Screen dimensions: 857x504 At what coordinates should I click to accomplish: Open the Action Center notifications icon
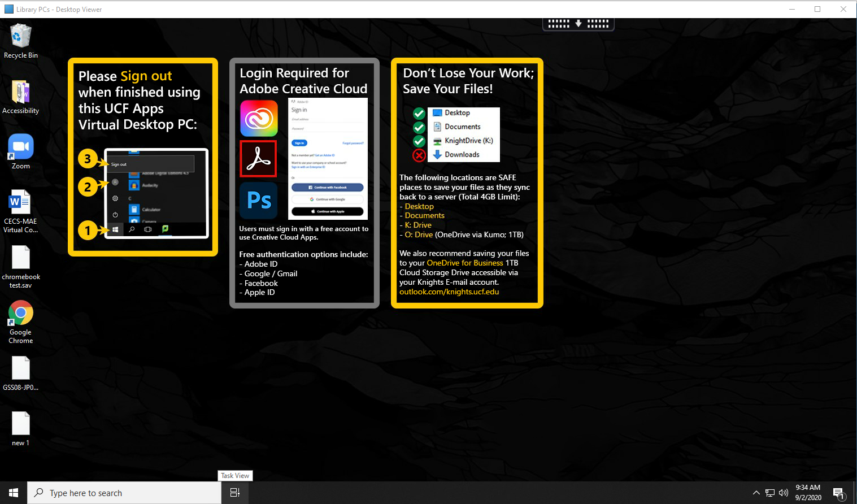tap(839, 493)
